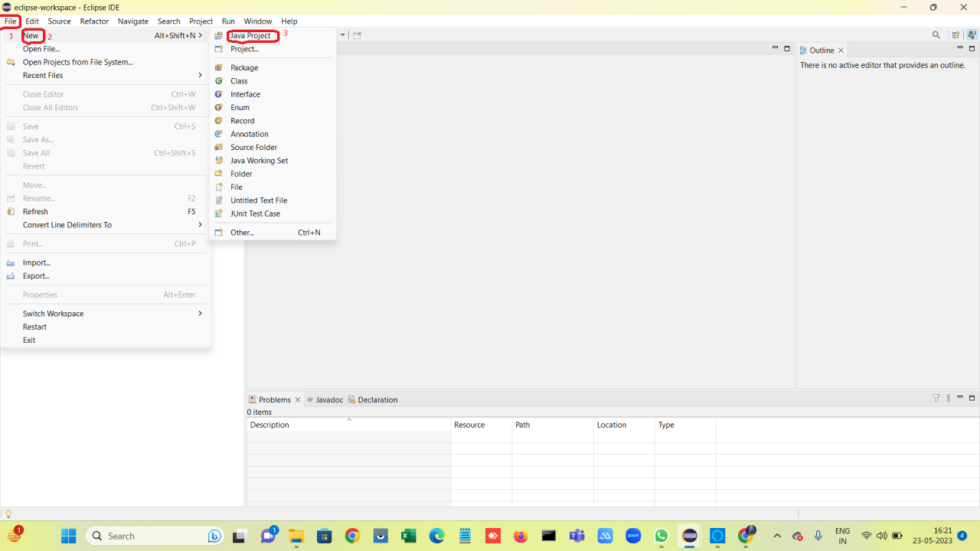Open the Help menu
The image size is (980, 551).
tap(289, 21)
